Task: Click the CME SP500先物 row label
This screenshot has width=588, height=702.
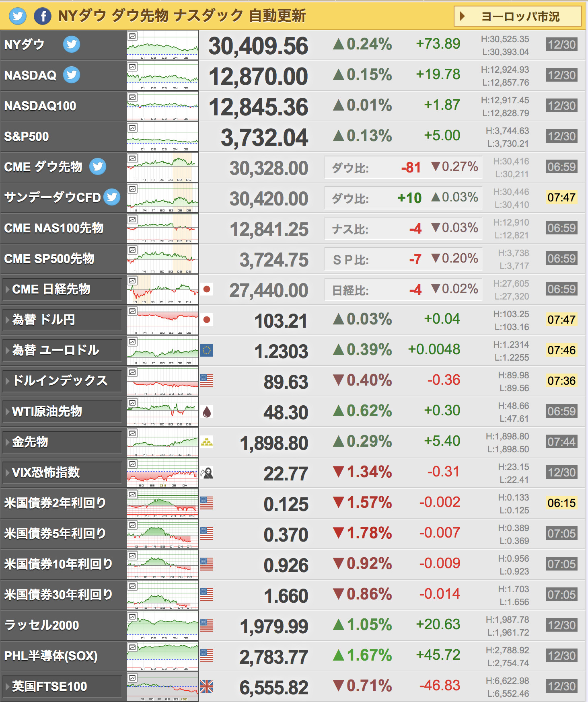Action: pyautogui.click(x=49, y=259)
